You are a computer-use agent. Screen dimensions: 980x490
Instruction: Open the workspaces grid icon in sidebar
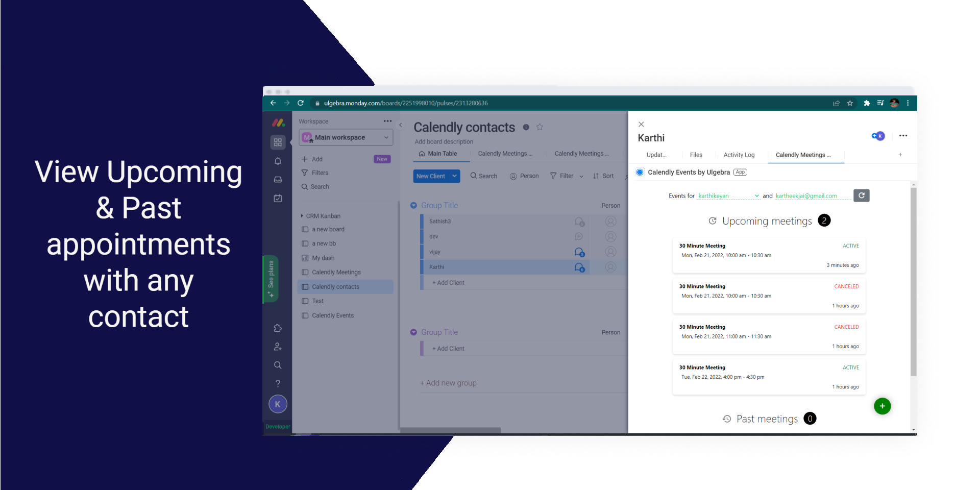(x=278, y=142)
